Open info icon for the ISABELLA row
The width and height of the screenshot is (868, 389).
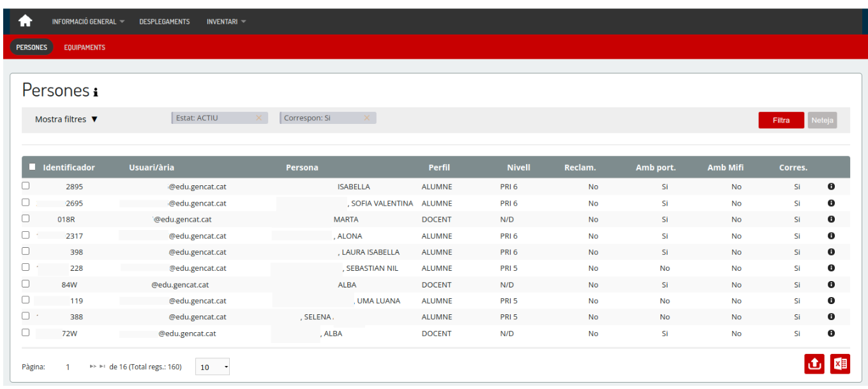click(831, 187)
